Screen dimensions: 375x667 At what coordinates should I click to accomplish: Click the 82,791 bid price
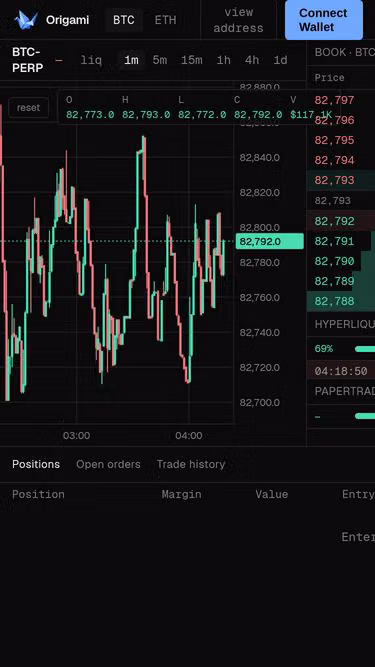[335, 241]
